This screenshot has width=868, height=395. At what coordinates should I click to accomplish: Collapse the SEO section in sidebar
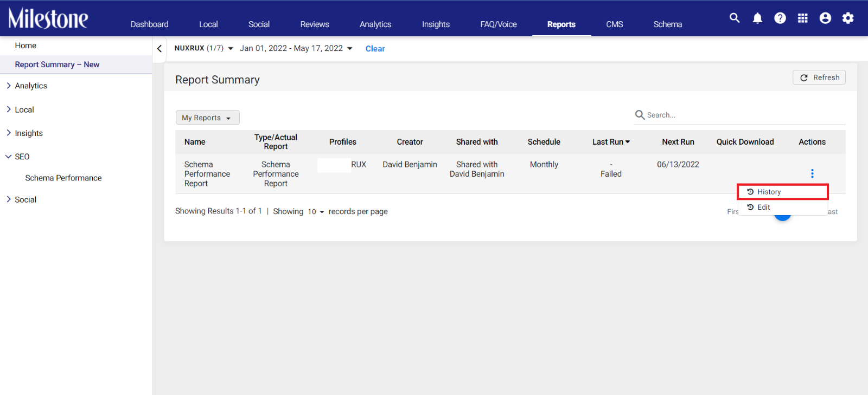click(x=9, y=157)
